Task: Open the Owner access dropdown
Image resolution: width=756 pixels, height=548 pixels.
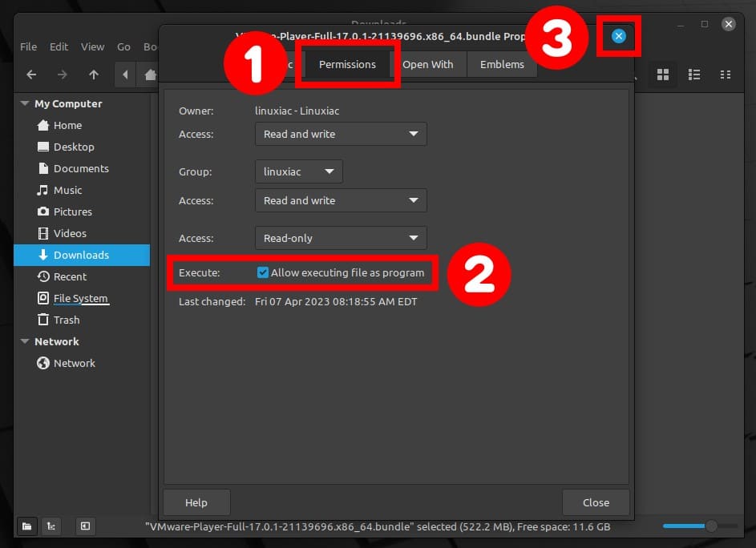Action: [x=341, y=134]
